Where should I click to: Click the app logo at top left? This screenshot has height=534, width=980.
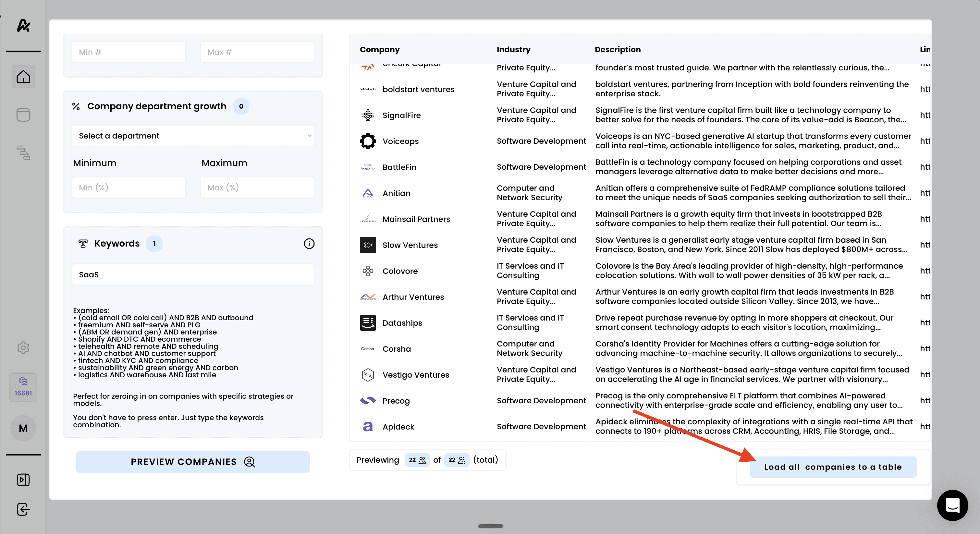tap(23, 26)
